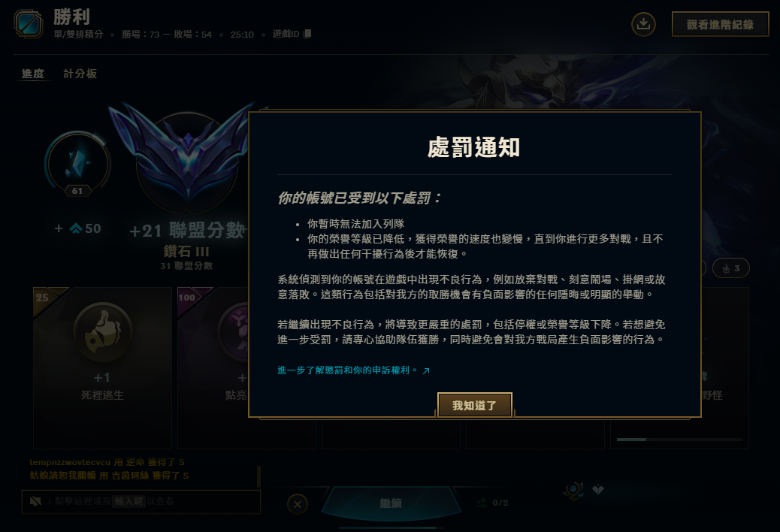Click the 0/2 party members indicator
780x532 pixels.
click(x=492, y=503)
